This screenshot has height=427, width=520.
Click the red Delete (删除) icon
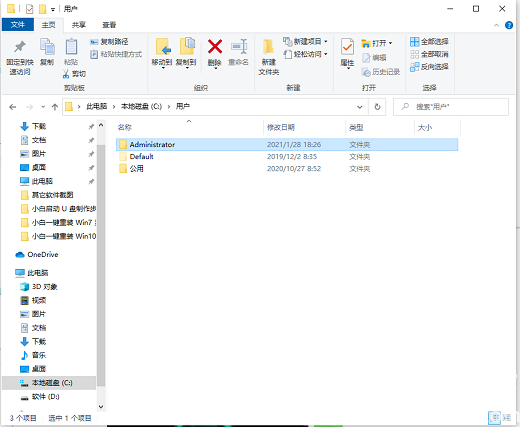point(215,53)
